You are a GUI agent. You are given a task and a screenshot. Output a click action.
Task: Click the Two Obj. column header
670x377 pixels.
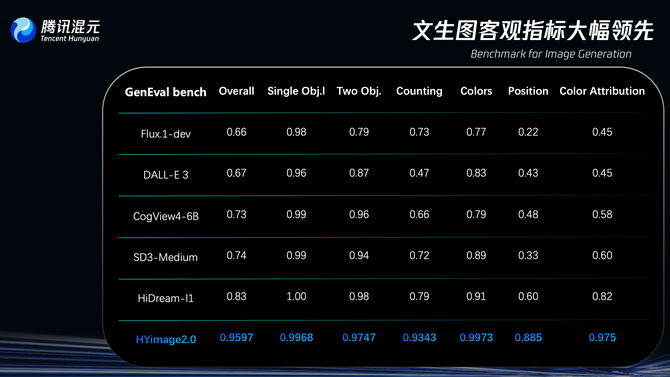click(359, 91)
